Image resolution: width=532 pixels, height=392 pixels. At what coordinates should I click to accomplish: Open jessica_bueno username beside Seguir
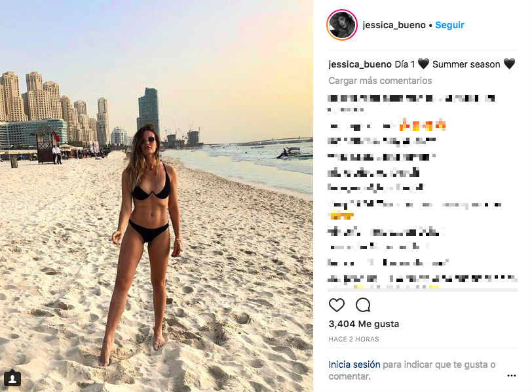coord(394,25)
